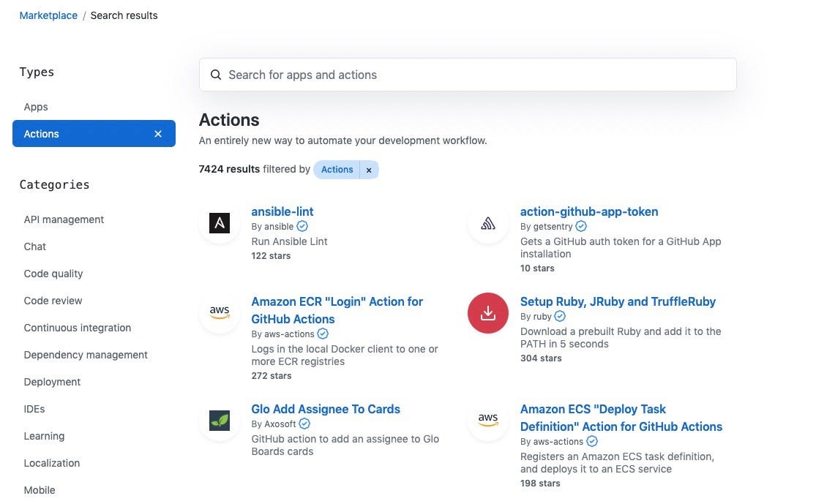Image resolution: width=816 pixels, height=504 pixels.
Task: Click "By ansible" author text
Action: point(273,227)
